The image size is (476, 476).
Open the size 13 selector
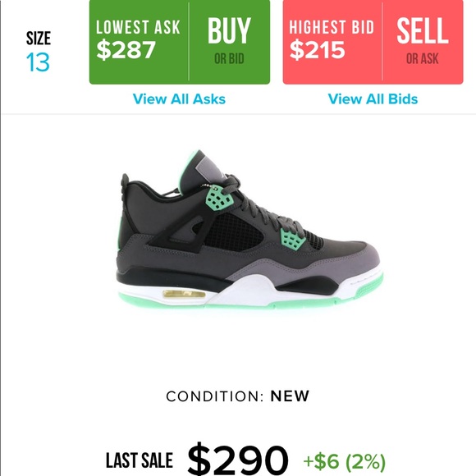coord(38,62)
